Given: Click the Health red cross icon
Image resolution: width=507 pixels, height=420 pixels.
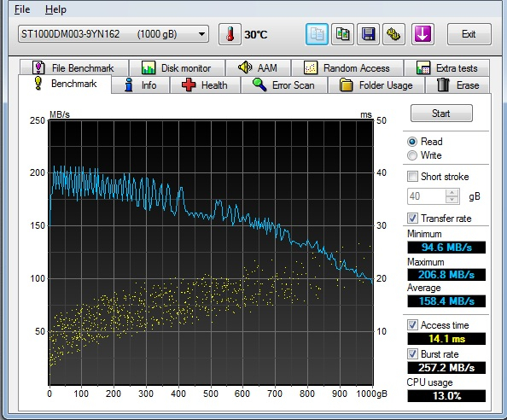Looking at the screenshot, I should [x=189, y=85].
